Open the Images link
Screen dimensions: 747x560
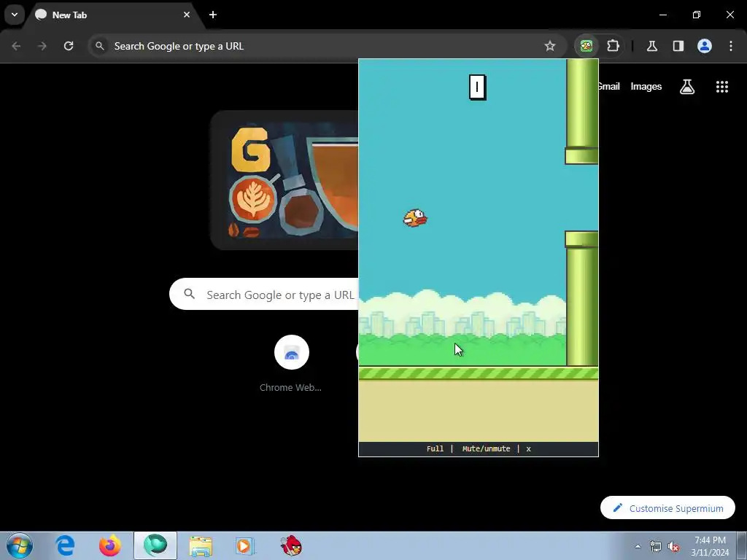(646, 87)
